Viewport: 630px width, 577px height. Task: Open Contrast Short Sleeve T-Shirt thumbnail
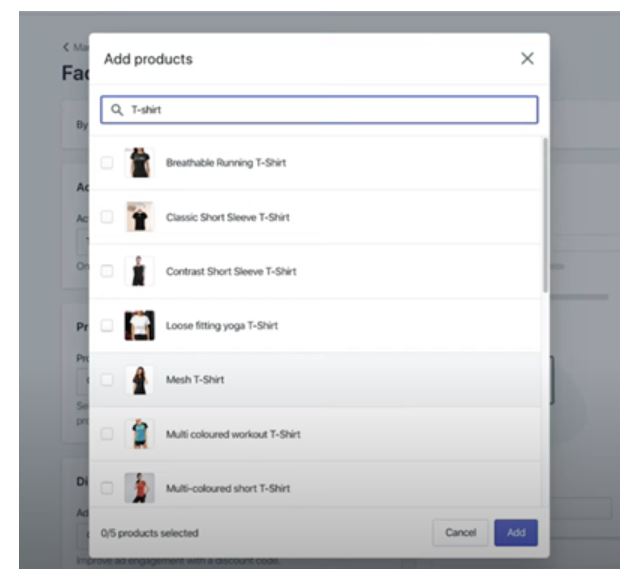tap(139, 271)
